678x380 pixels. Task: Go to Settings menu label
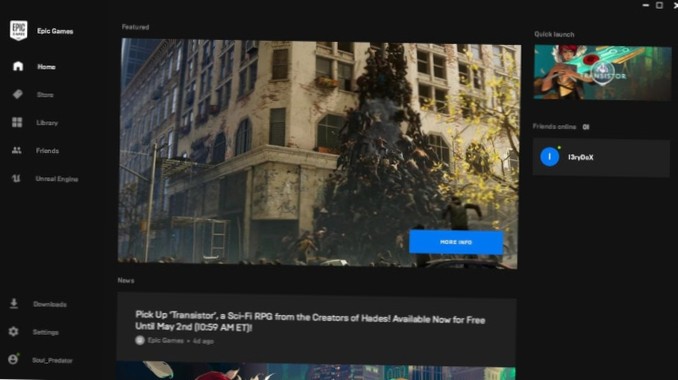coord(45,332)
